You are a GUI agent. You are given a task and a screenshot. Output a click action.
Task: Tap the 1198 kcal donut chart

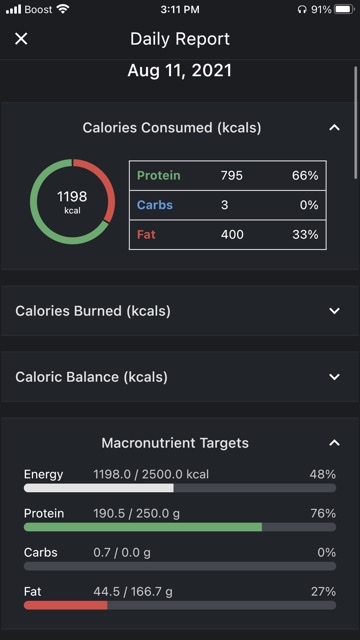[x=72, y=202]
